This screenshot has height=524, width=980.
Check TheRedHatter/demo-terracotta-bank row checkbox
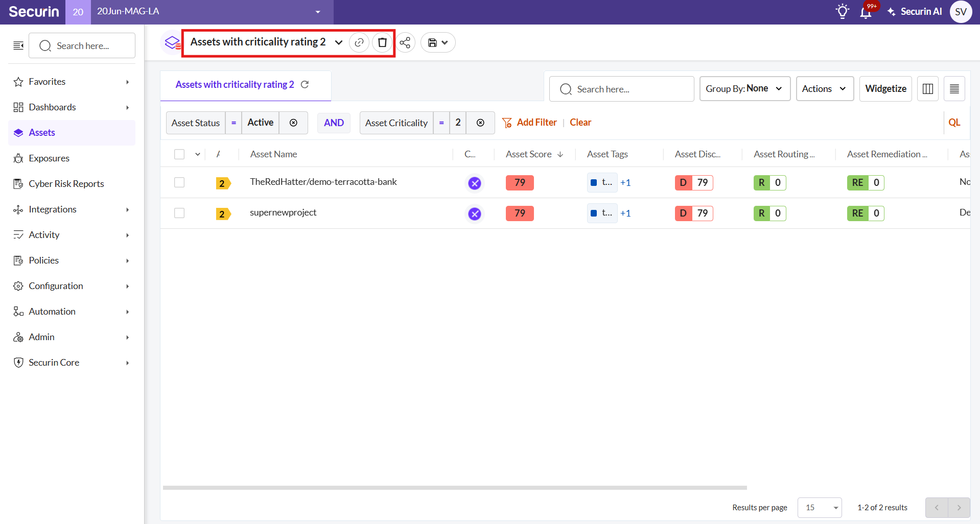pos(179,182)
